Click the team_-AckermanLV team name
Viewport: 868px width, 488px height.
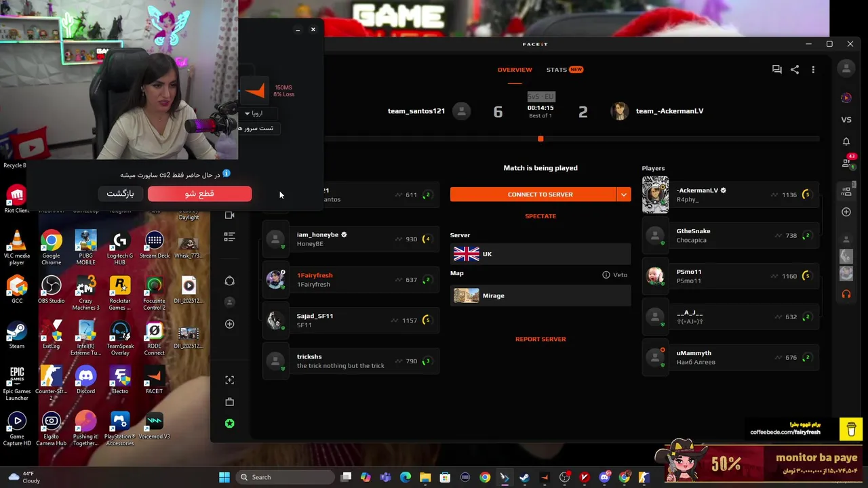pos(669,111)
